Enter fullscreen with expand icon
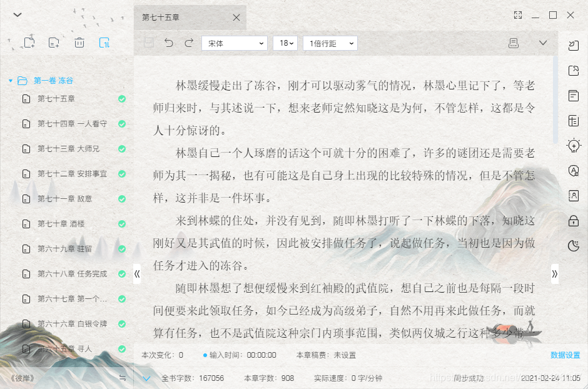This screenshot has width=588, height=389. pos(518,15)
